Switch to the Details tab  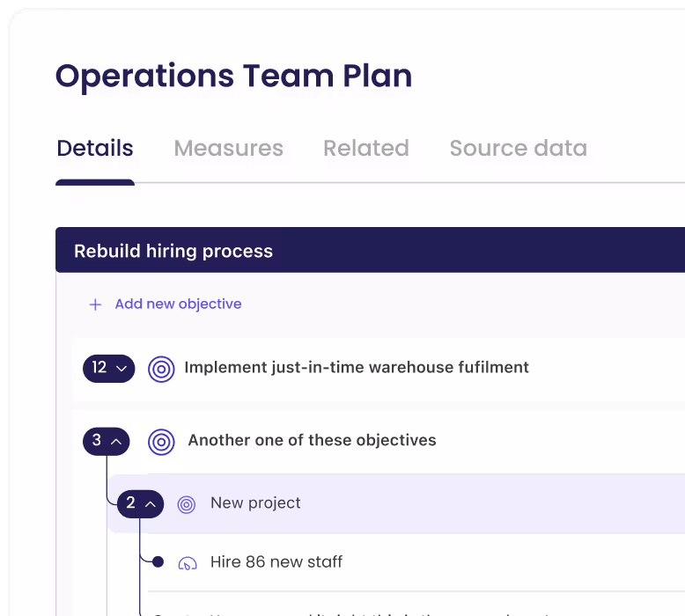(x=95, y=149)
